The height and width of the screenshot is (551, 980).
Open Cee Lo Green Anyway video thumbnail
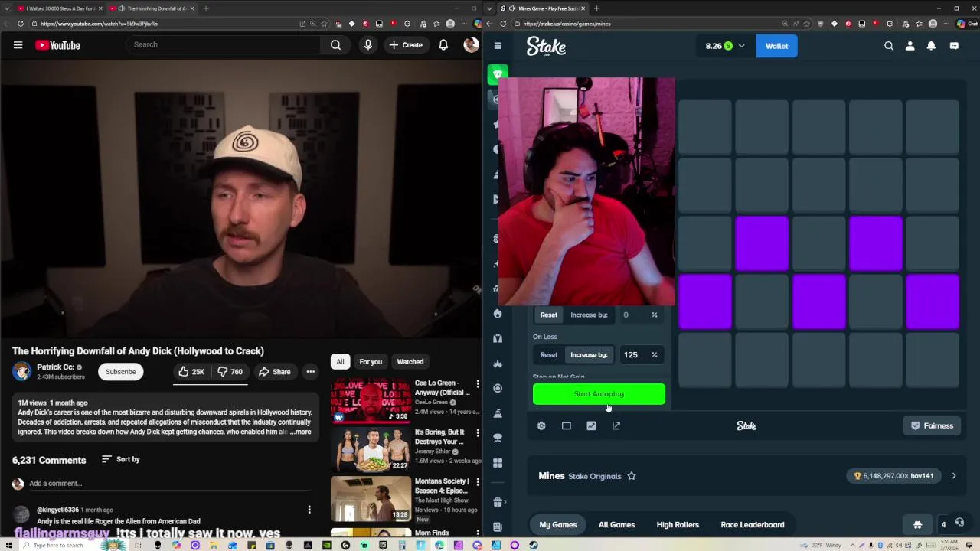point(371,399)
